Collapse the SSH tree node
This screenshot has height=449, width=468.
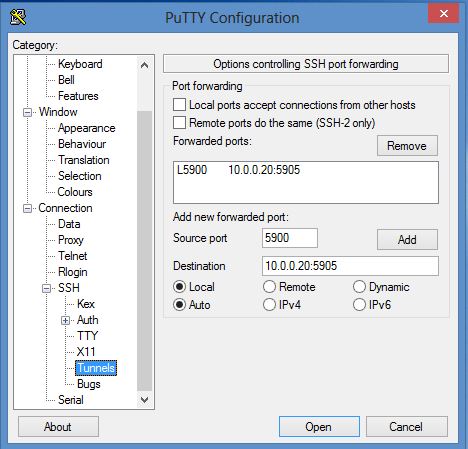pyautogui.click(x=47, y=288)
